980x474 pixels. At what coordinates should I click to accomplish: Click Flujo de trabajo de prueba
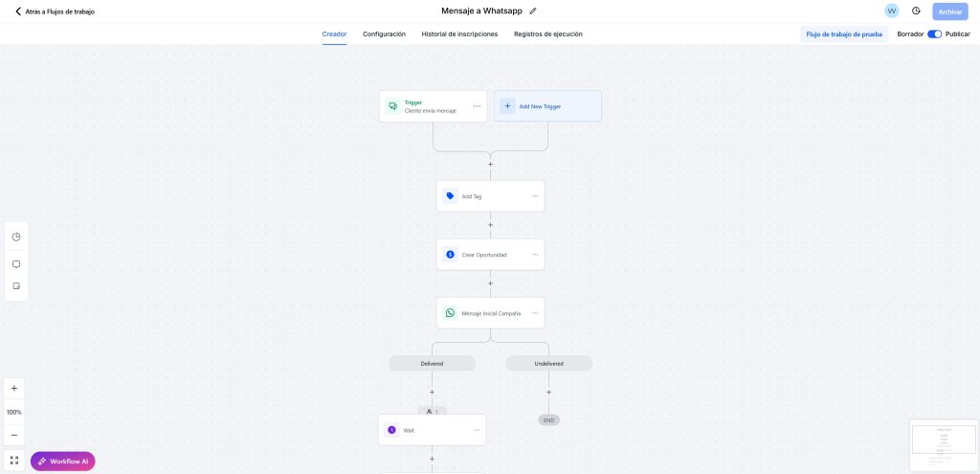pyautogui.click(x=844, y=34)
